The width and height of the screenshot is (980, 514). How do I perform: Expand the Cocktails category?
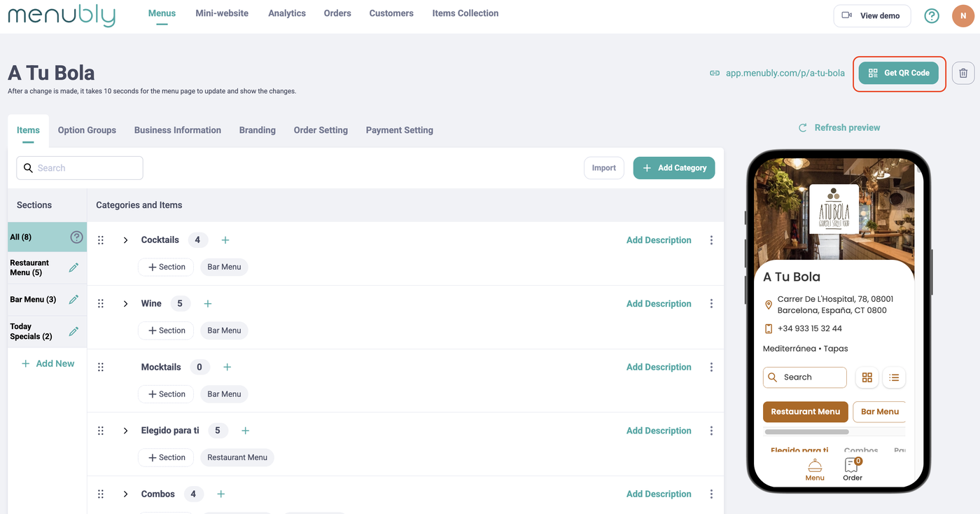click(x=125, y=240)
